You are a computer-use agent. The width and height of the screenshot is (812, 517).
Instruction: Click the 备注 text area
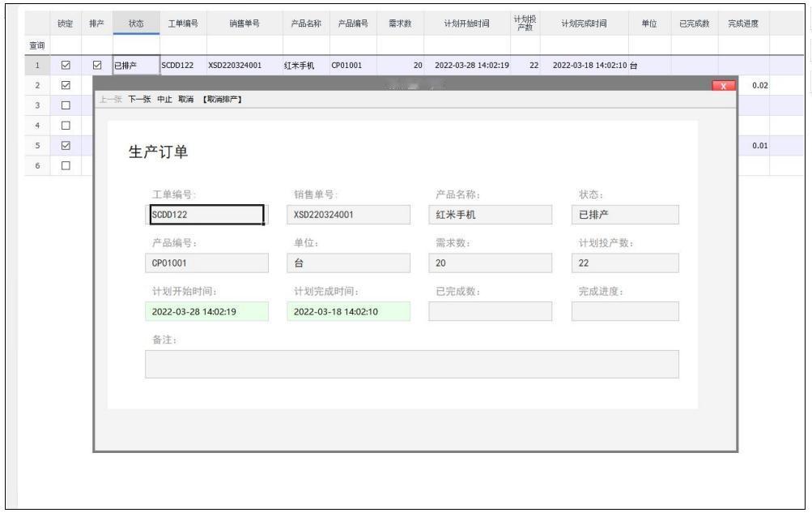coord(412,364)
